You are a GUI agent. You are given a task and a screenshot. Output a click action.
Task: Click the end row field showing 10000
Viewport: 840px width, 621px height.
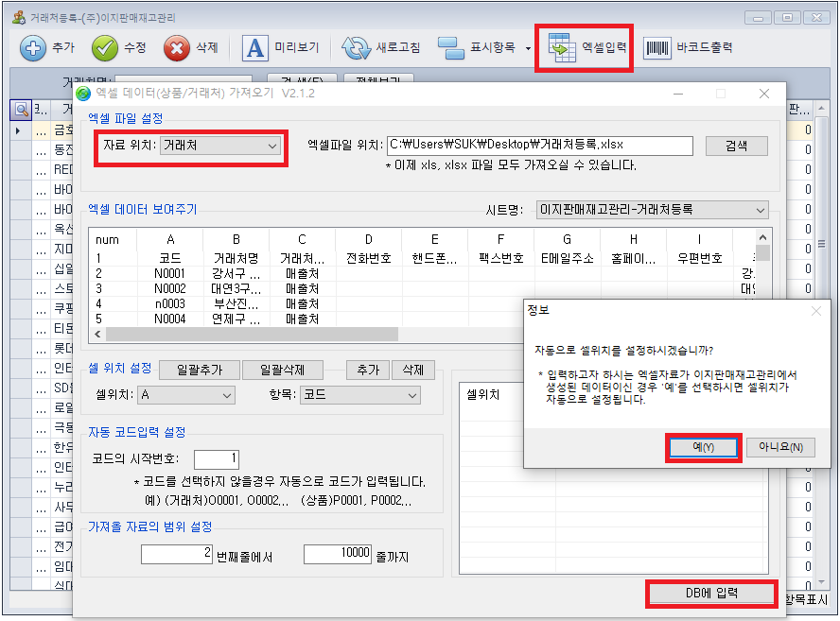click(x=338, y=555)
